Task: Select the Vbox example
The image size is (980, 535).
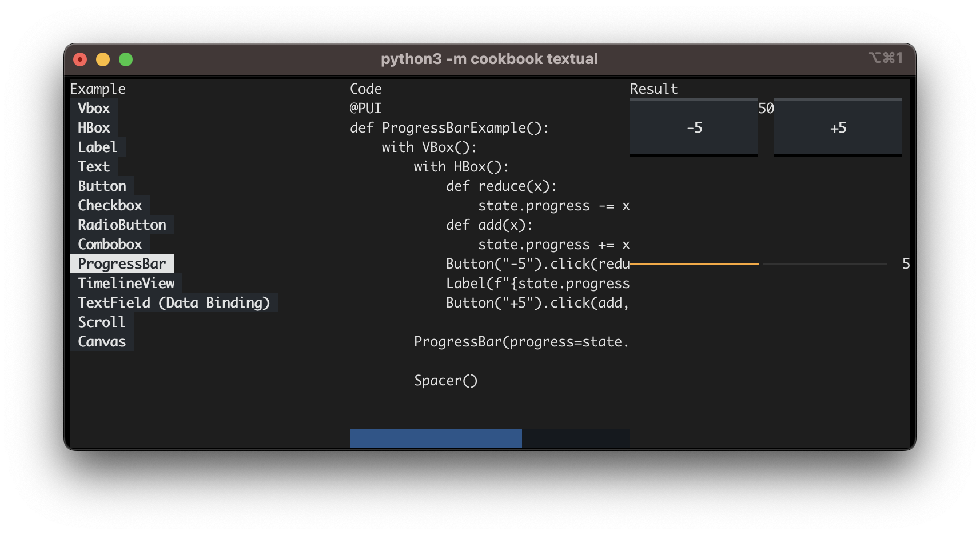Action: click(x=94, y=108)
